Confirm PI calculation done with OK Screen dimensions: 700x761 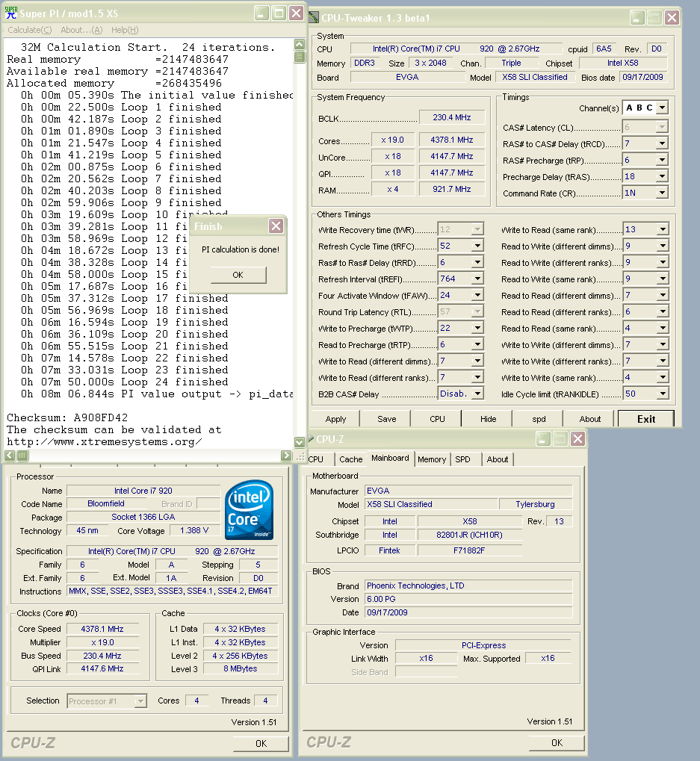[238, 275]
